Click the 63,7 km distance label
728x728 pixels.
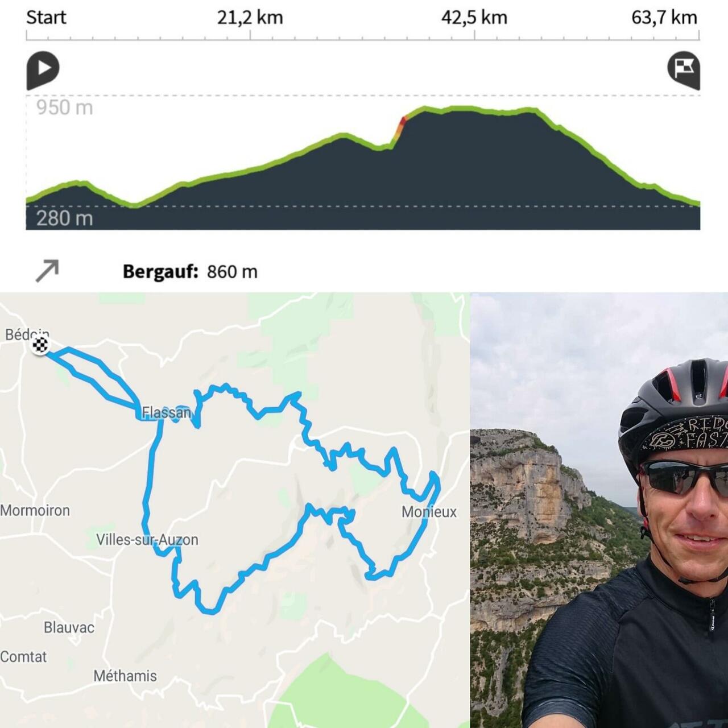click(664, 18)
